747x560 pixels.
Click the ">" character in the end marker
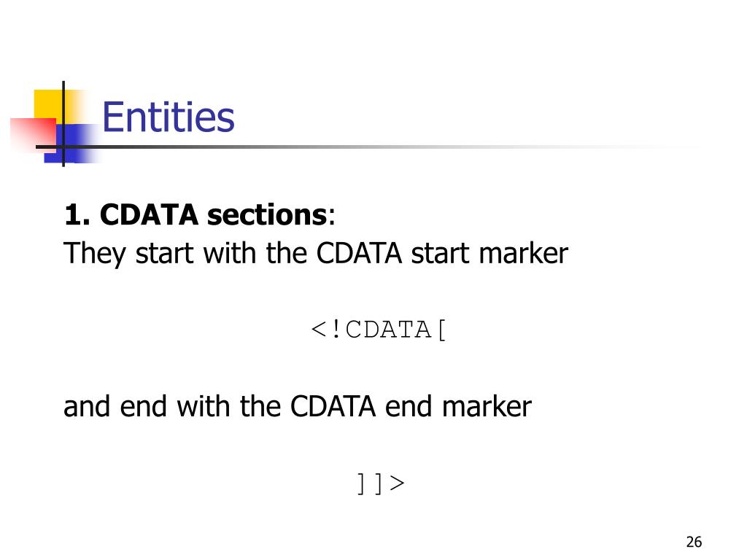click(397, 483)
